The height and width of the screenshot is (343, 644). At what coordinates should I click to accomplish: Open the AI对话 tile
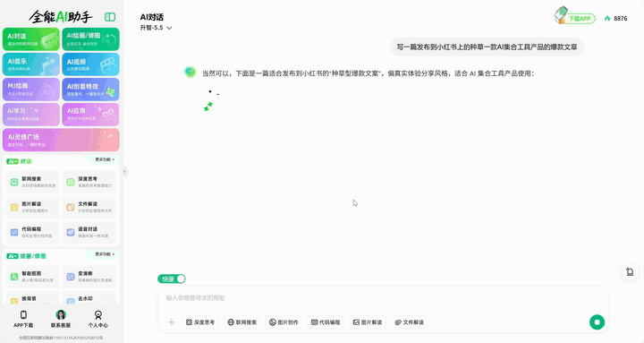(31, 39)
